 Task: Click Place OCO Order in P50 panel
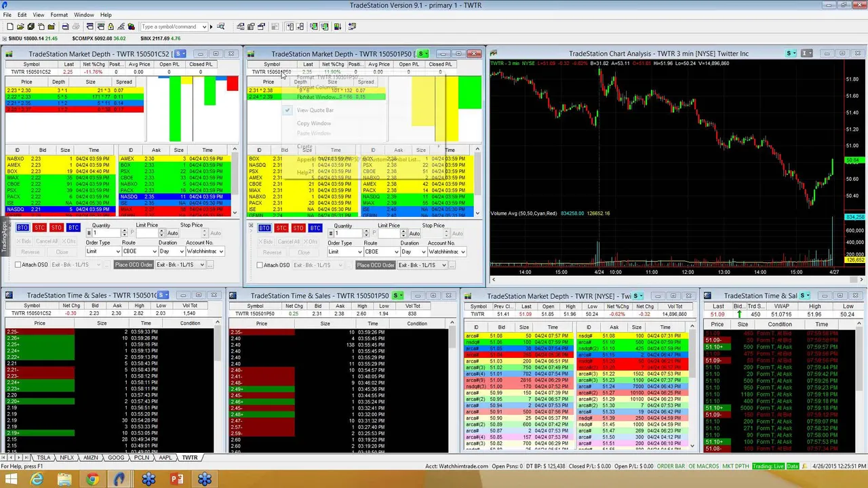pyautogui.click(x=376, y=264)
